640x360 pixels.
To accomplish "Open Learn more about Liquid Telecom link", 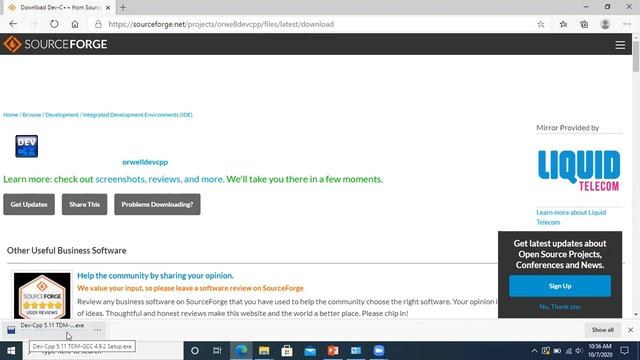I will coord(571,217).
